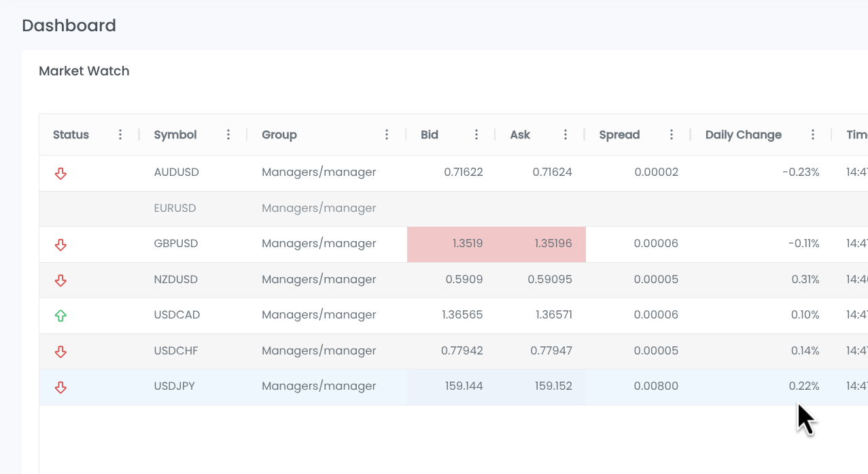
Task: Open the Status column options menu
Action: tap(120, 134)
